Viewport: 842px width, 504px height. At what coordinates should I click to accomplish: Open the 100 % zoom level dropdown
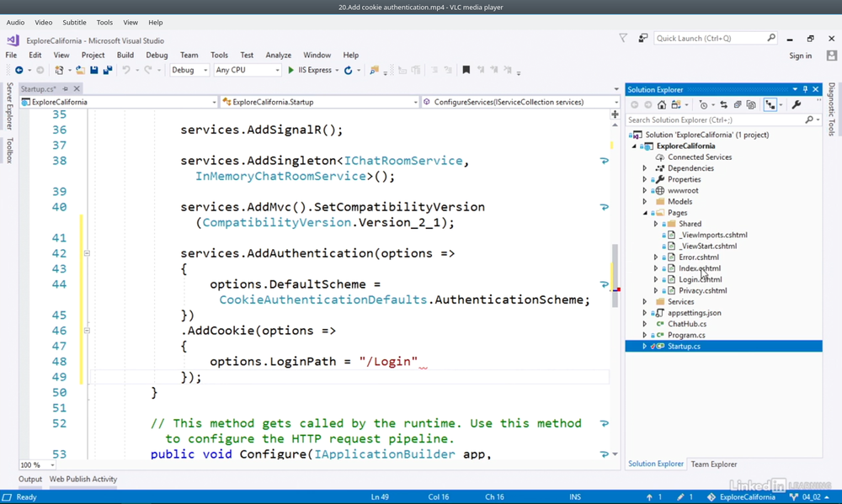coord(38,464)
